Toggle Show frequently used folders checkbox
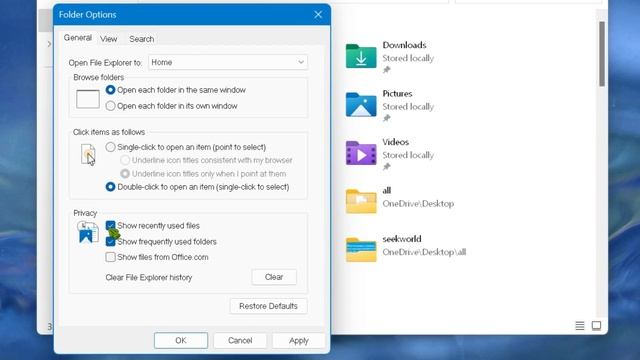640x360 pixels. [110, 242]
